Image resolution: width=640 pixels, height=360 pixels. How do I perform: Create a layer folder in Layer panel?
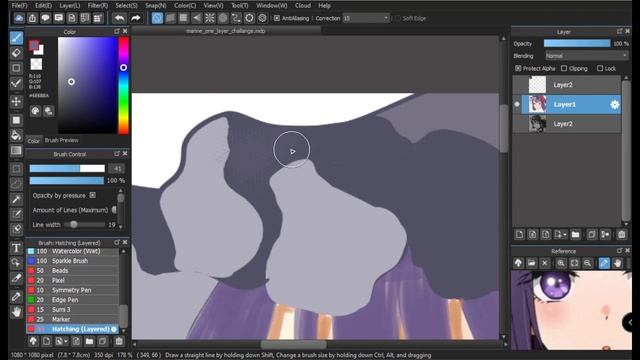[x=576, y=235]
